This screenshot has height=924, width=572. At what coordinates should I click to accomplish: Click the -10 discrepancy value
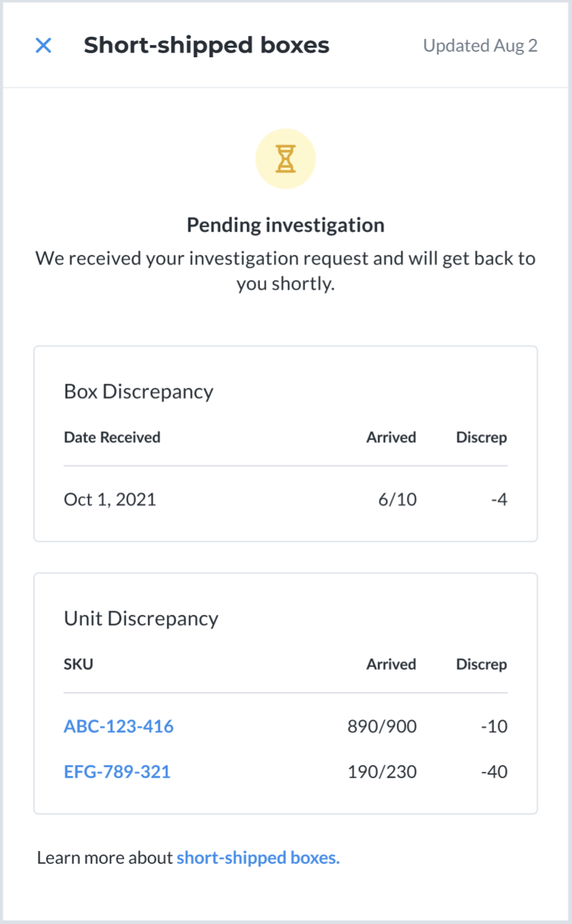tap(494, 726)
